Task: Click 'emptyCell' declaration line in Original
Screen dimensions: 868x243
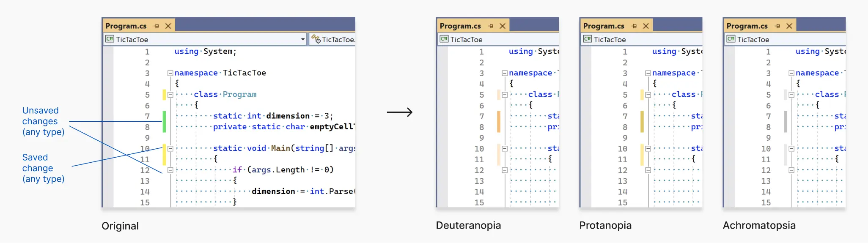Action: click(284, 127)
